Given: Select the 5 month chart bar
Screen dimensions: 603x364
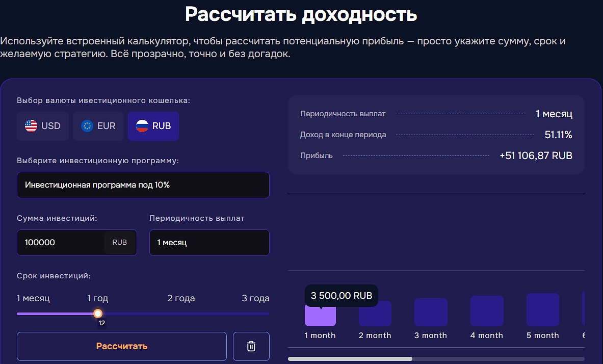Looking at the screenshot, I should click(543, 310).
